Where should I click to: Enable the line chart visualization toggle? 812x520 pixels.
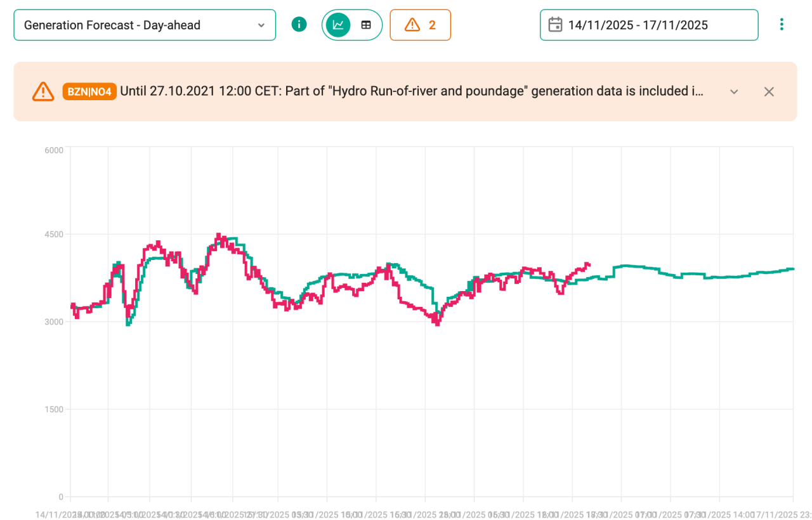339,24
